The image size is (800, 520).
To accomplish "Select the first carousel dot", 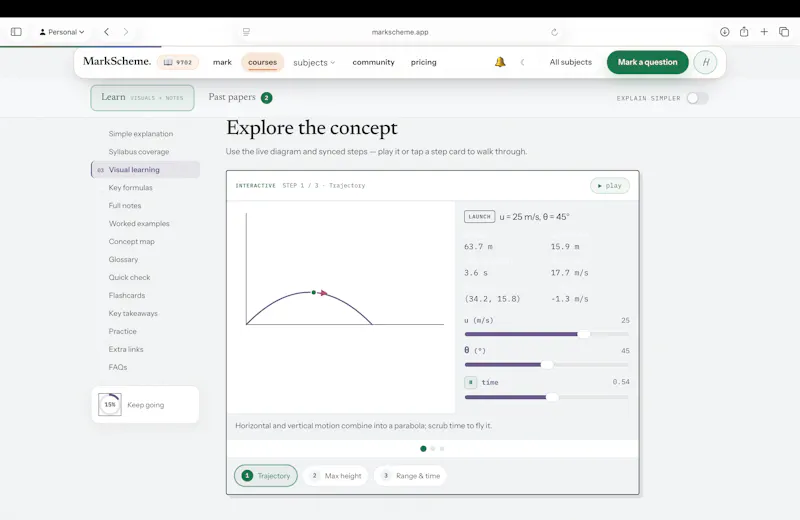I will pos(423,449).
